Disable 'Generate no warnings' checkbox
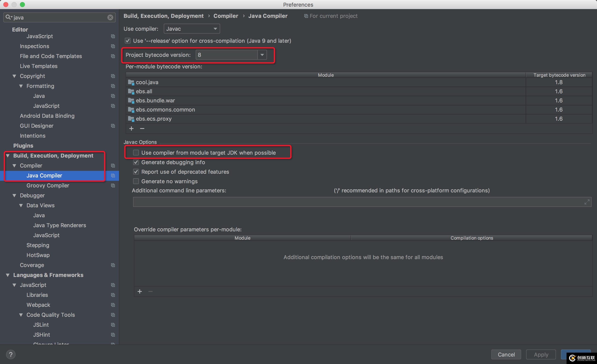This screenshot has height=364, width=597. [x=136, y=181]
